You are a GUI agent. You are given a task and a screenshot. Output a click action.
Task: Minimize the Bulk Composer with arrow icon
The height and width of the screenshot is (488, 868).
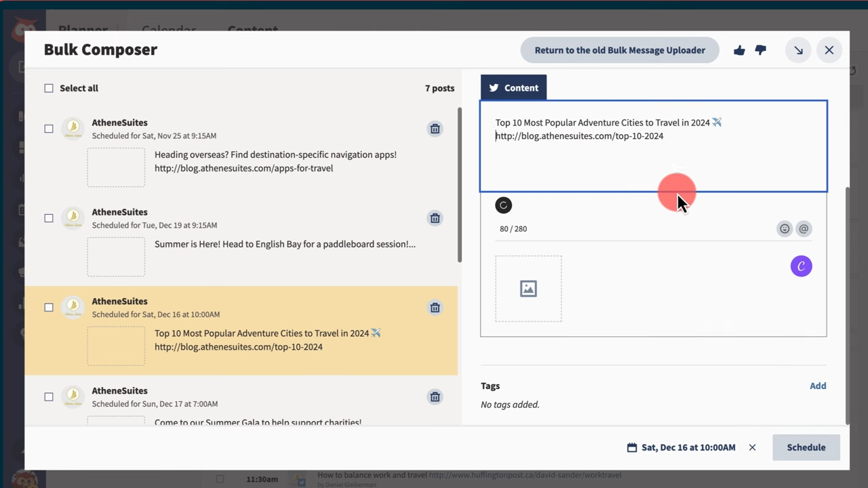click(798, 50)
